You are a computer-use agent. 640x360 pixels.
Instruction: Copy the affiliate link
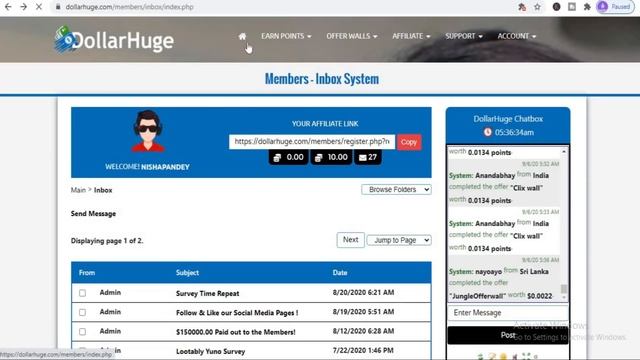point(409,142)
